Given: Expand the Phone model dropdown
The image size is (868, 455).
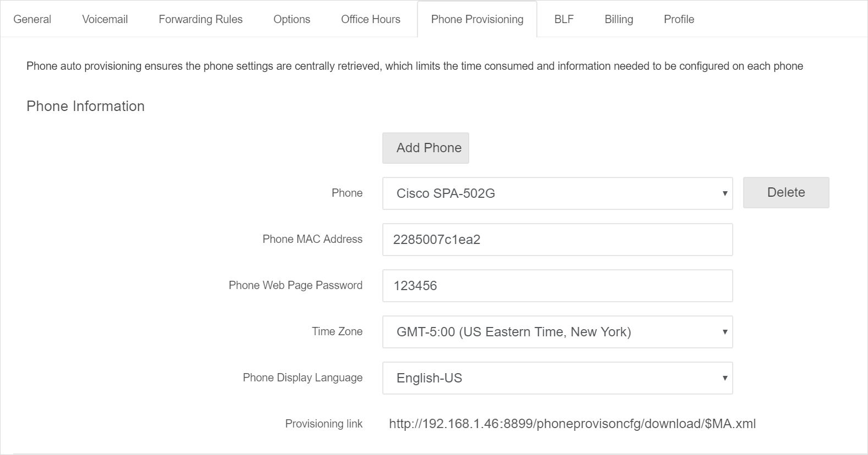Looking at the screenshot, I should pyautogui.click(x=557, y=193).
